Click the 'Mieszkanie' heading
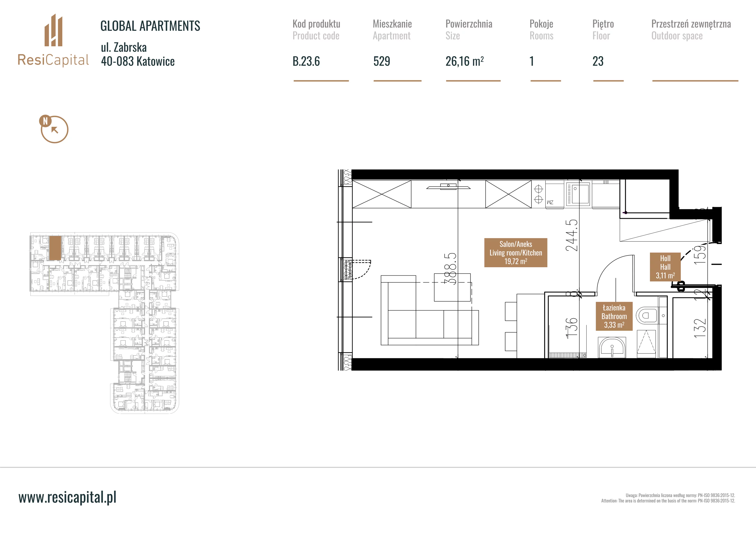 [x=392, y=24]
